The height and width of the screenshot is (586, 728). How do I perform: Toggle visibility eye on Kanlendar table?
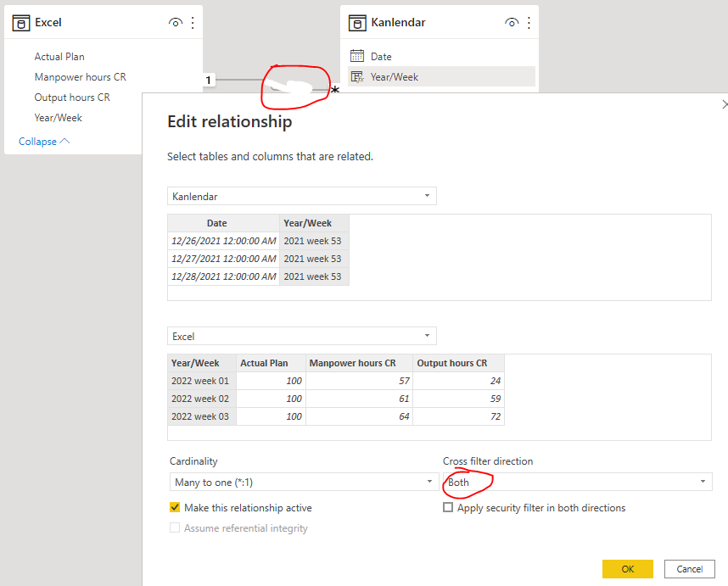[512, 22]
